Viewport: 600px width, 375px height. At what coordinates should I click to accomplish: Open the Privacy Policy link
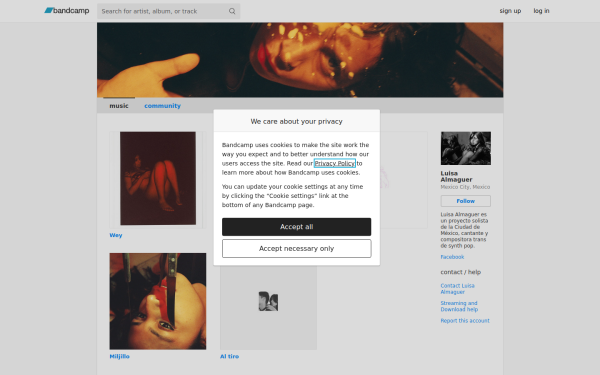(335, 163)
